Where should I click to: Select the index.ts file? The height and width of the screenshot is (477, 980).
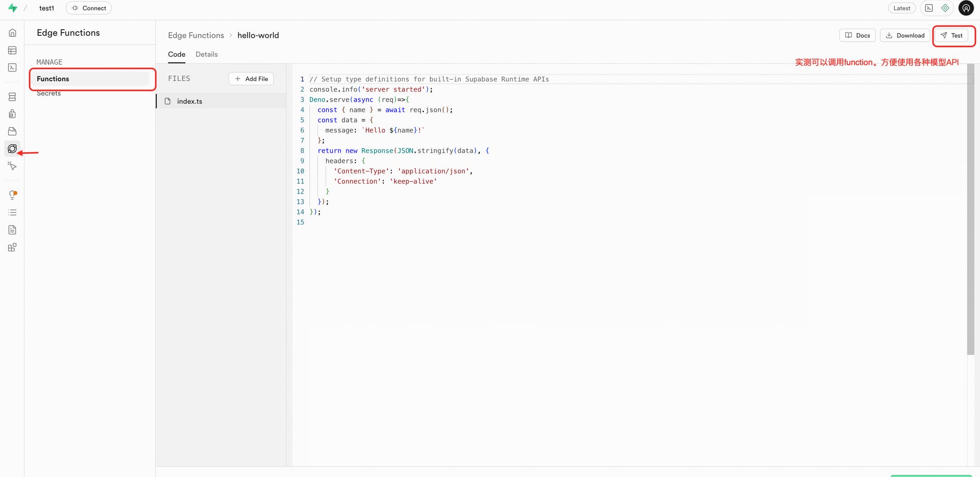pos(221,101)
